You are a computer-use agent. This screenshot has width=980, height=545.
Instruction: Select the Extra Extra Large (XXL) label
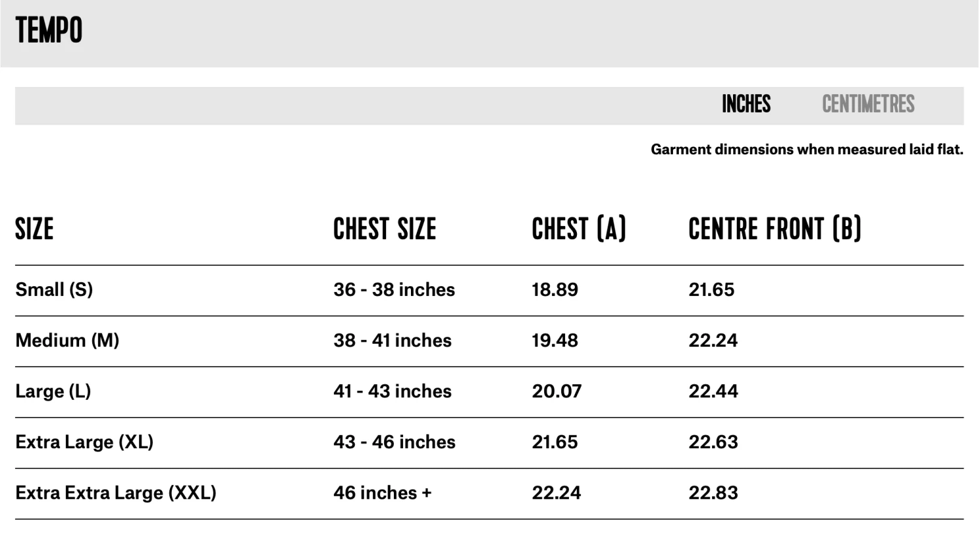[116, 493]
